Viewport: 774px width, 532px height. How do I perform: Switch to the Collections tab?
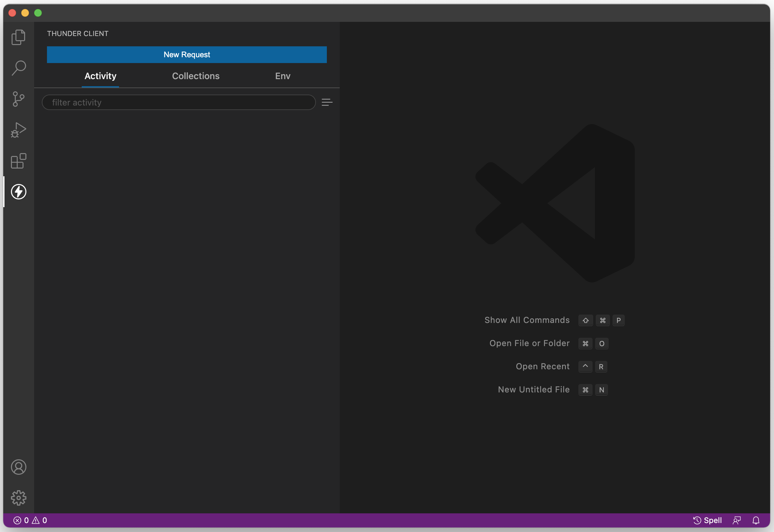195,76
